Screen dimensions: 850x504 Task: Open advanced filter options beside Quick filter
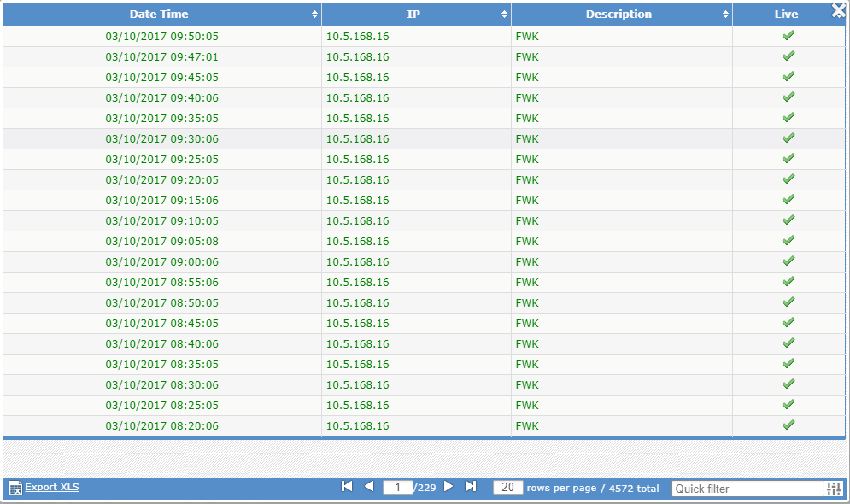833,488
